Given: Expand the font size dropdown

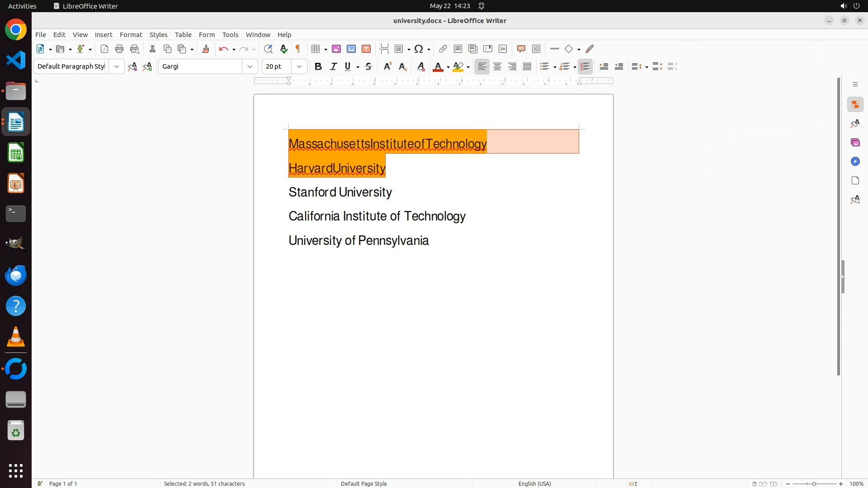Looking at the screenshot, I should [299, 67].
